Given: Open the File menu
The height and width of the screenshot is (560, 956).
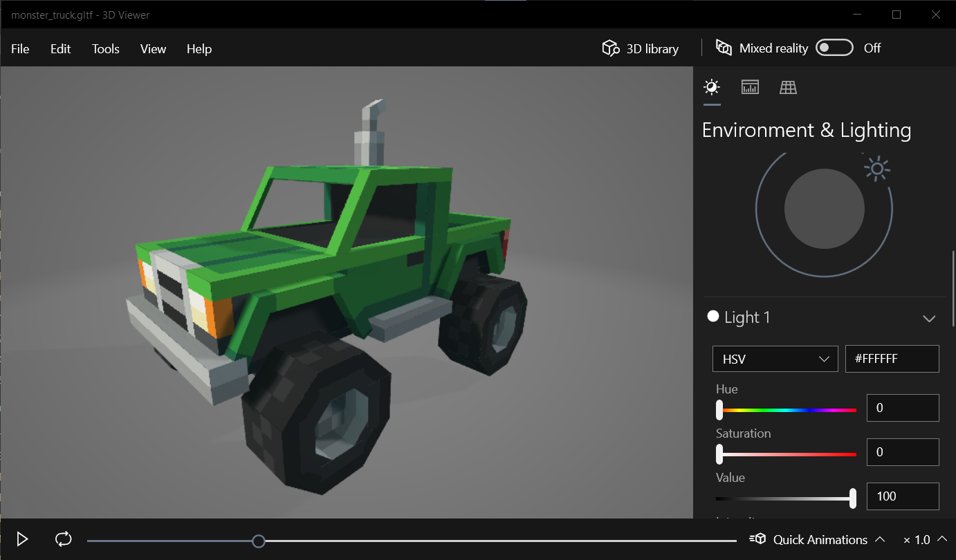Looking at the screenshot, I should (x=20, y=48).
